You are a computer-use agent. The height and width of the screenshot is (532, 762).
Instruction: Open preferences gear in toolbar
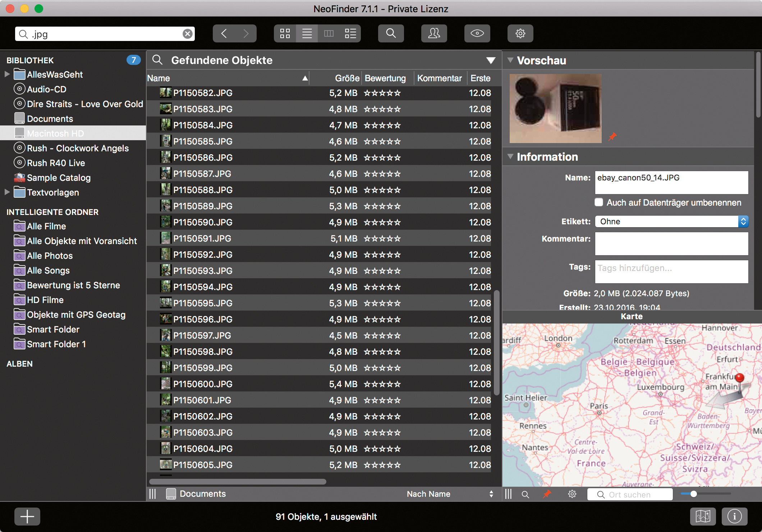pos(520,33)
